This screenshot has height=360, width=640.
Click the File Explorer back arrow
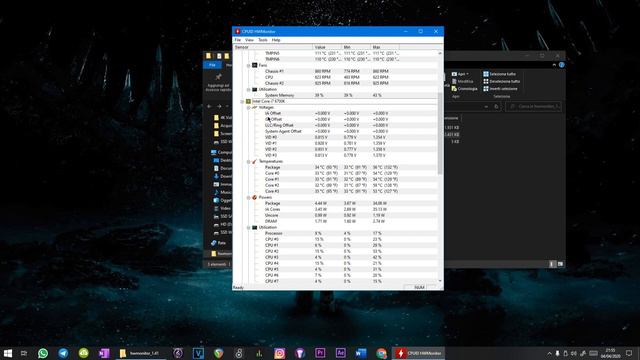(x=209, y=107)
